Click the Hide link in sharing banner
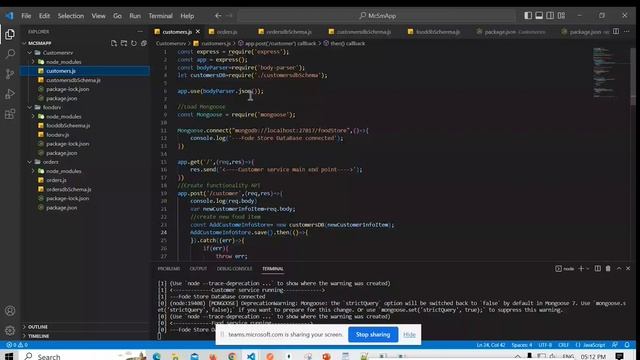 click(409, 335)
